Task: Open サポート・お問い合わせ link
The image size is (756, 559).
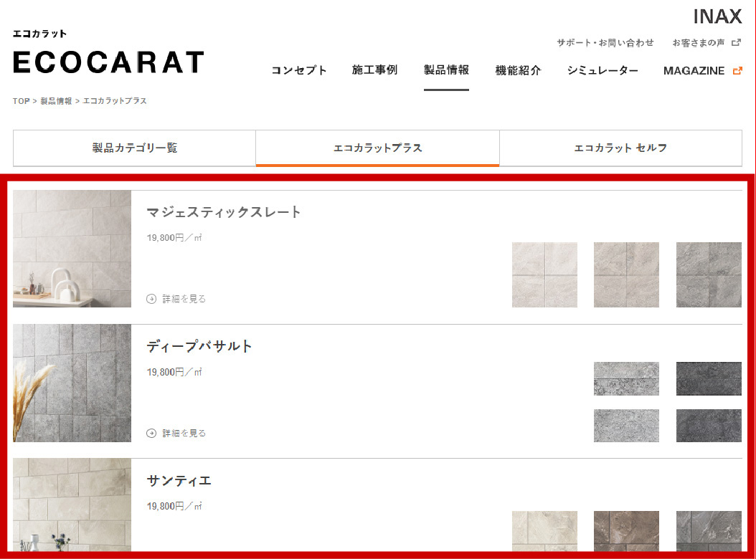Action: tap(605, 43)
